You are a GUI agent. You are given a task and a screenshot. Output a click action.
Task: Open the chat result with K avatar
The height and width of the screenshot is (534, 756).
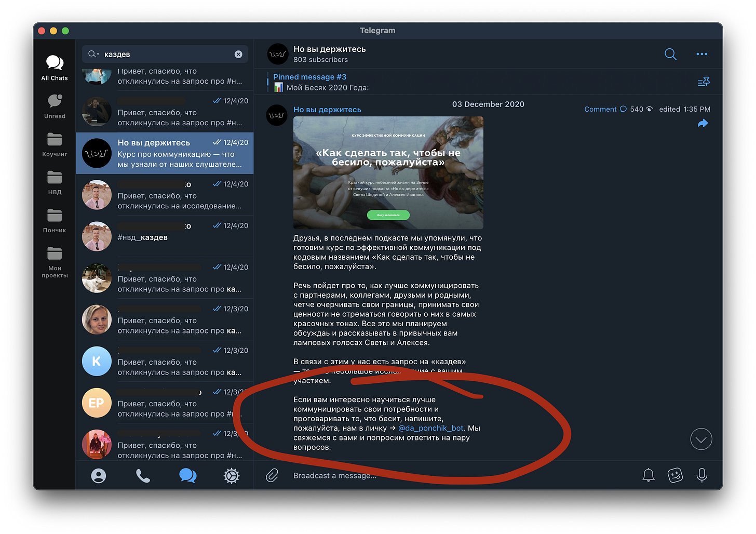click(165, 361)
